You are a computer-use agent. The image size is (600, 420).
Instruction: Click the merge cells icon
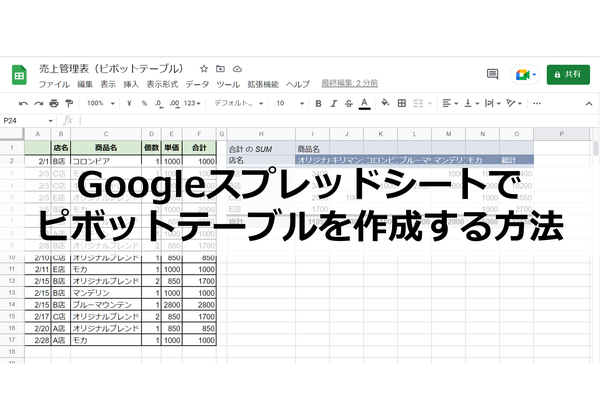418,103
